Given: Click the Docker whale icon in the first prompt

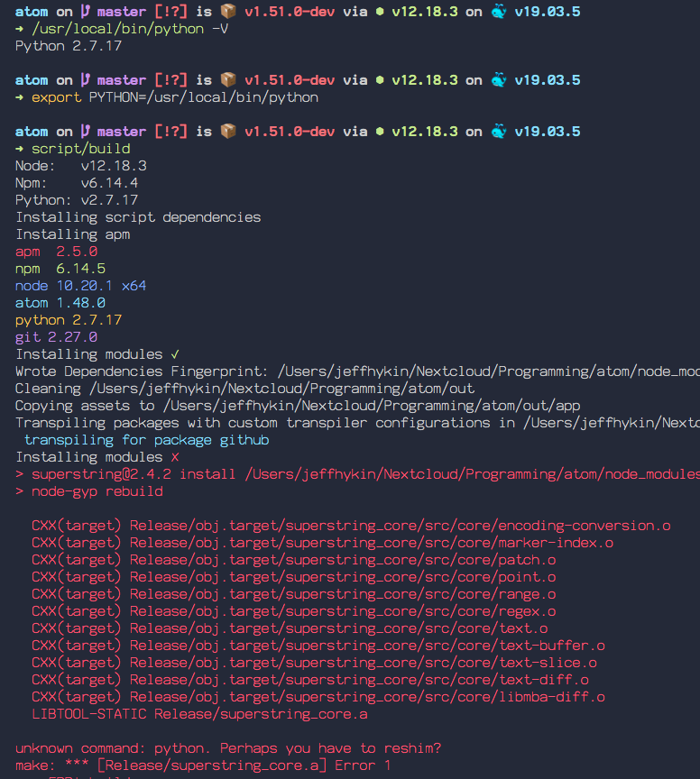Looking at the screenshot, I should (499, 11).
